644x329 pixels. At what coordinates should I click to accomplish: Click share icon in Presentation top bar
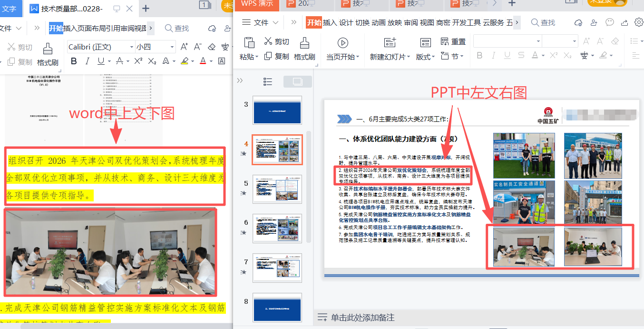(624, 22)
